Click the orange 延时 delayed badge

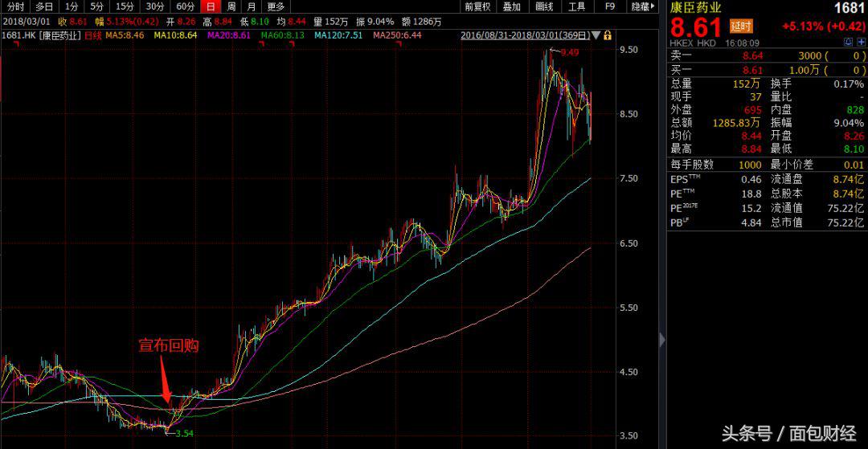[740, 26]
